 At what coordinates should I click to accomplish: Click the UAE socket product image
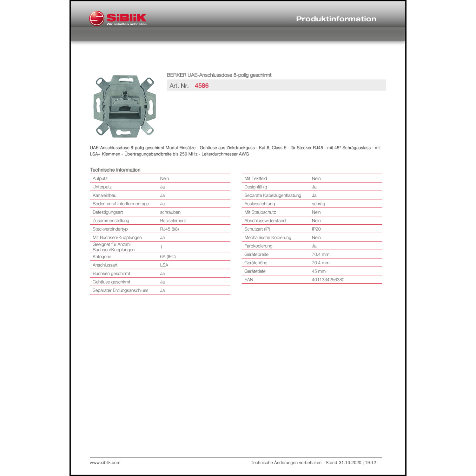click(x=125, y=106)
